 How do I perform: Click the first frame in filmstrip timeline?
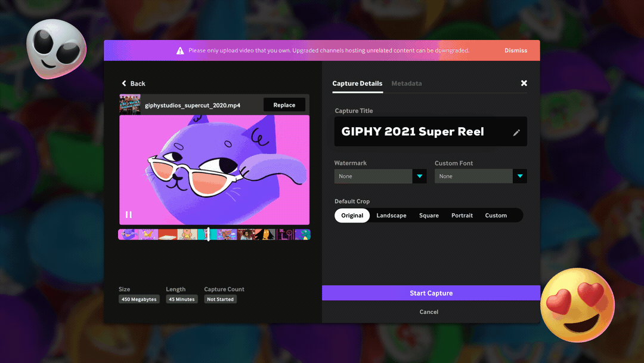128,234
